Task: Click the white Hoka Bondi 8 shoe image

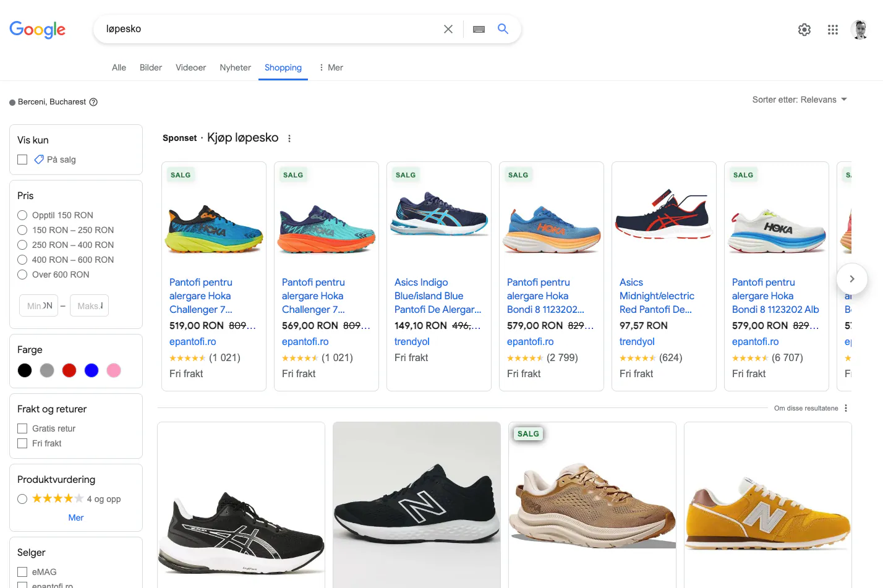Action: click(777, 230)
